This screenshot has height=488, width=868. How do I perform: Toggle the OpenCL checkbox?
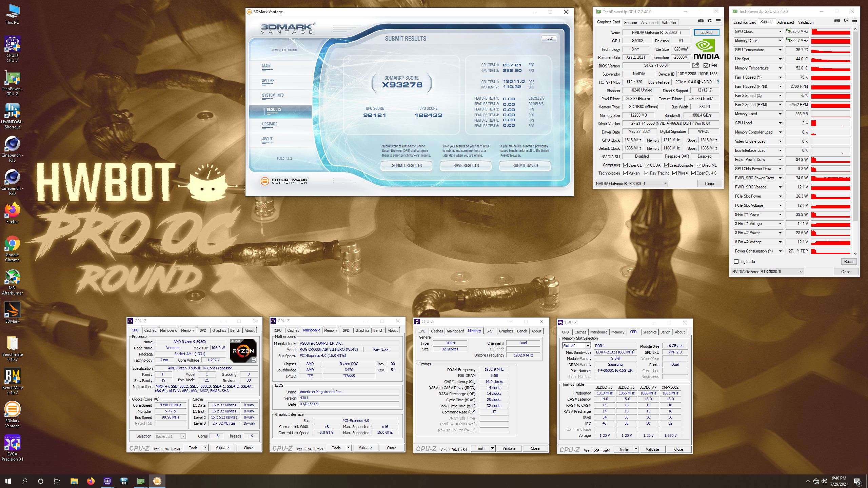625,165
